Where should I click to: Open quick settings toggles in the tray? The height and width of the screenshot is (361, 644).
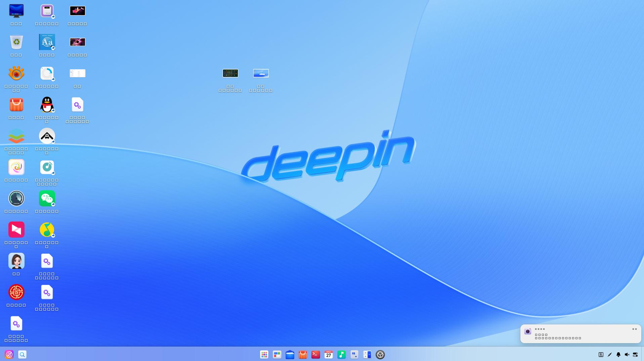click(635, 355)
